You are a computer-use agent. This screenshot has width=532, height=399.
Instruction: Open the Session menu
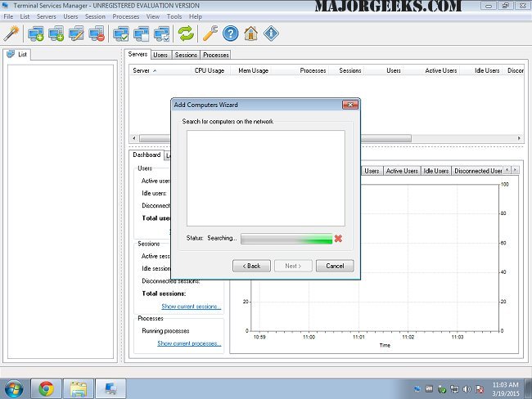click(95, 16)
